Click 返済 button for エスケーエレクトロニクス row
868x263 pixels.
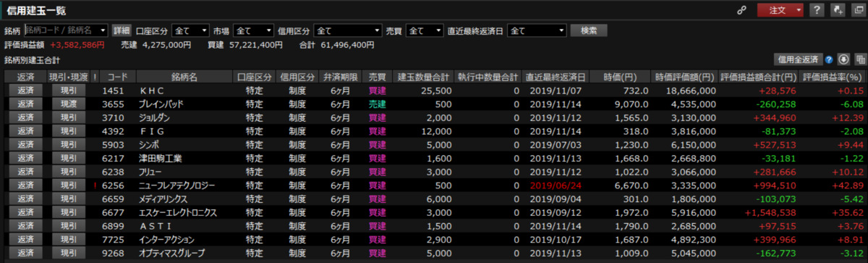click(25, 212)
